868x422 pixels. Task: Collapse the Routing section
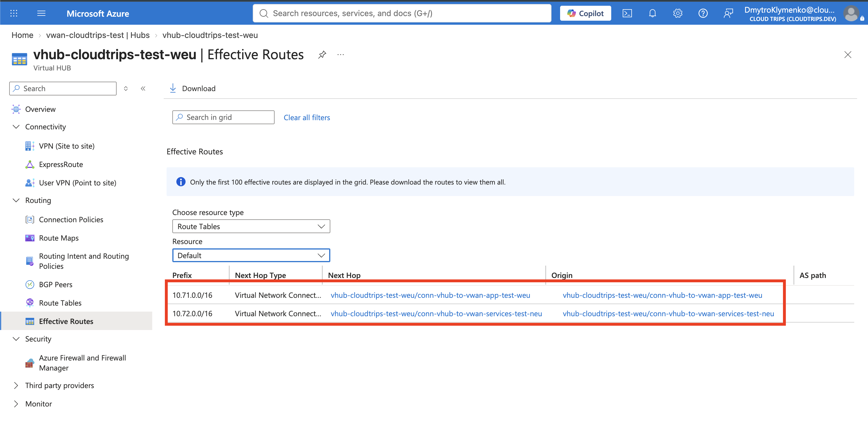pos(16,200)
